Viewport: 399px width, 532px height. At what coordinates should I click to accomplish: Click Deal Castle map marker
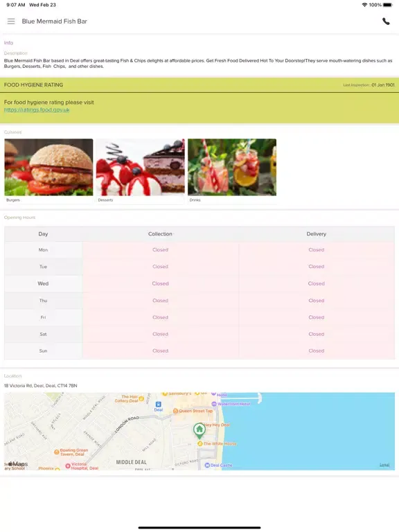coord(207,465)
